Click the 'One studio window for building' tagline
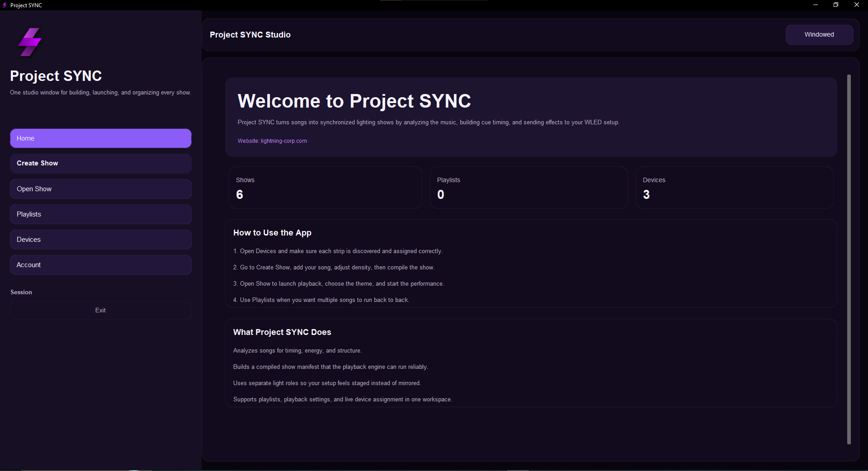Viewport: 868px width, 471px height. tap(101, 93)
